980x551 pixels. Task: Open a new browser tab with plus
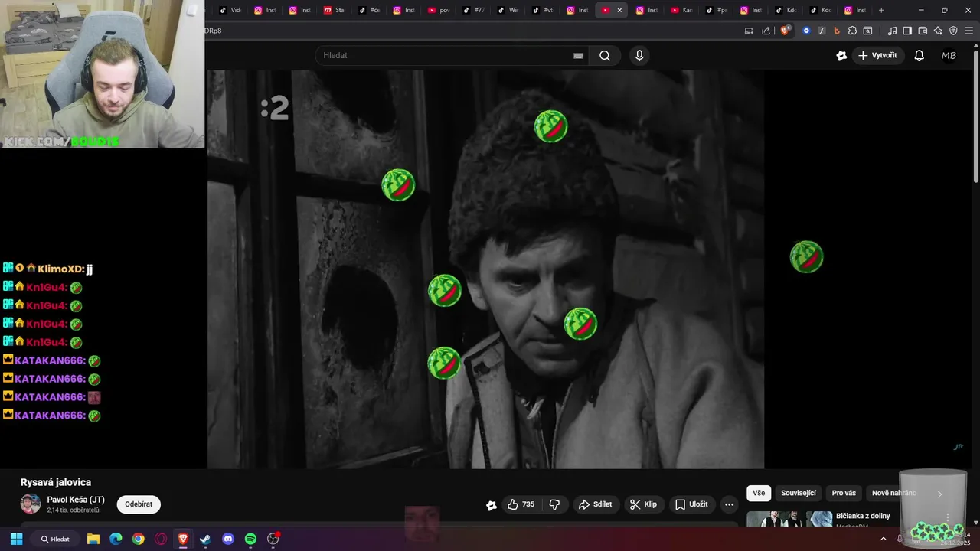click(881, 10)
